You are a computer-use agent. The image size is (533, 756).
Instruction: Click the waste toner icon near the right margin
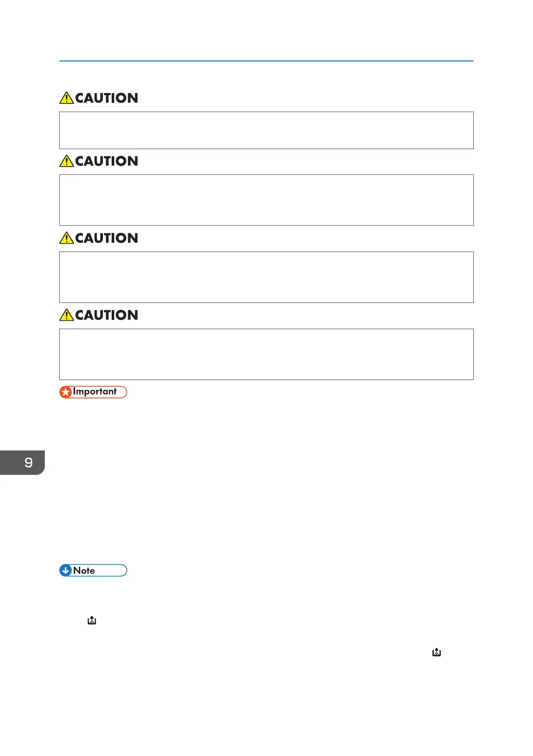pos(436,652)
